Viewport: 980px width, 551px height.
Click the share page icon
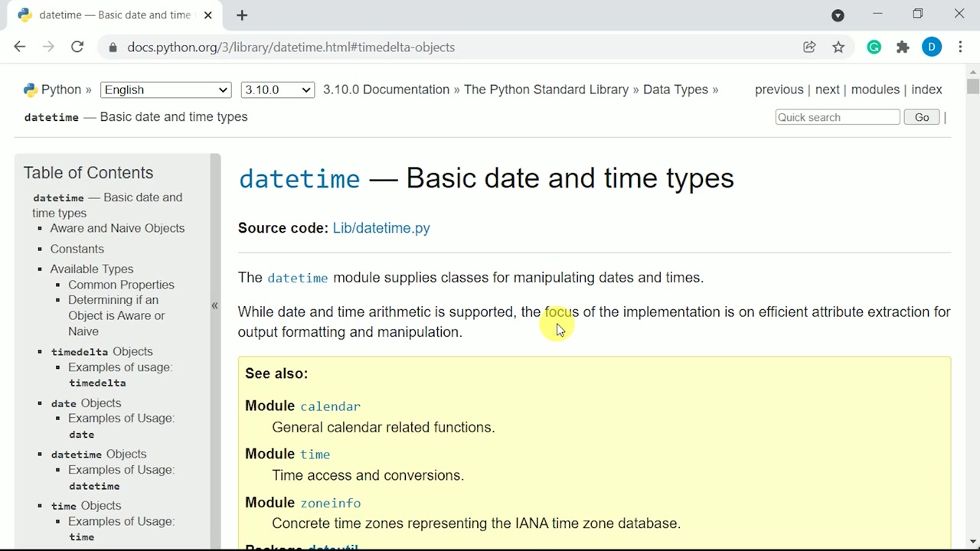coord(809,47)
